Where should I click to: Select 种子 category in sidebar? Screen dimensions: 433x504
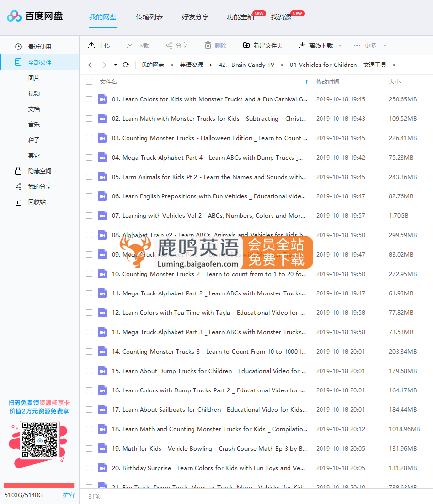pos(34,140)
